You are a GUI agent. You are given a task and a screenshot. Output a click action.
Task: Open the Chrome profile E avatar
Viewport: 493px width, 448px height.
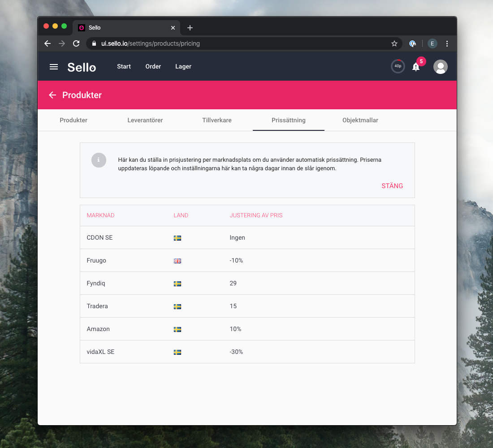tap(432, 43)
